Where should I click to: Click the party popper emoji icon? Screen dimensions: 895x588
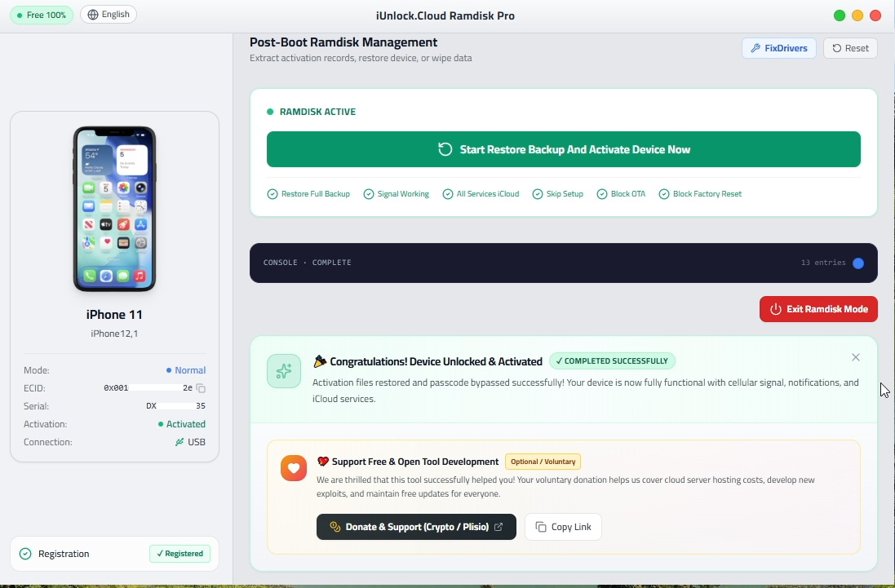[320, 361]
